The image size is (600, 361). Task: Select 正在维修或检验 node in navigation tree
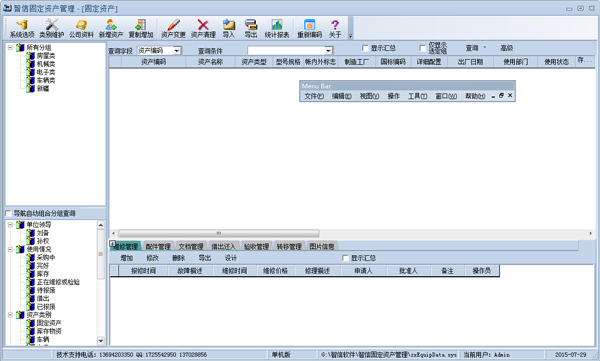pyautogui.click(x=58, y=282)
